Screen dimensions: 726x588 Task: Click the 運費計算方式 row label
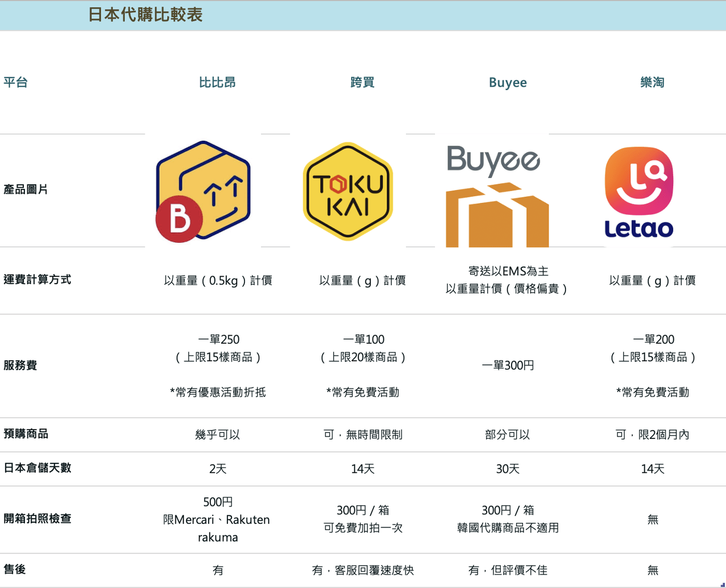[37, 280]
